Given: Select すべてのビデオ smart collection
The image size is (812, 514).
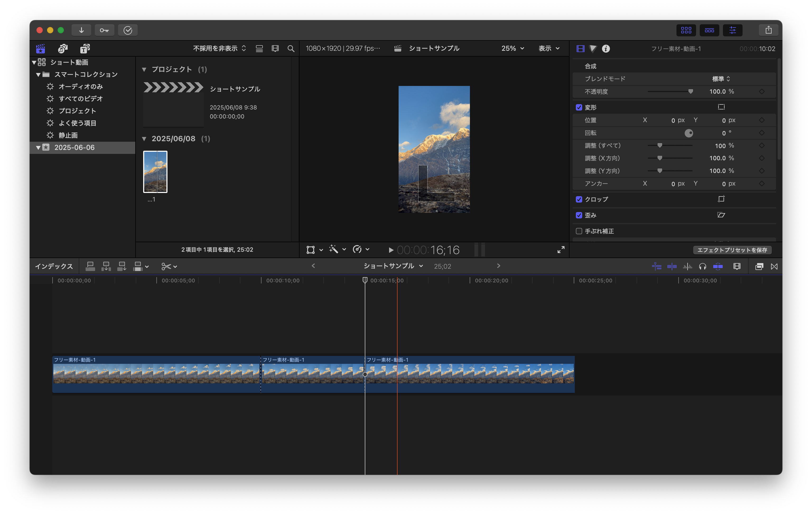Looking at the screenshot, I should [81, 99].
